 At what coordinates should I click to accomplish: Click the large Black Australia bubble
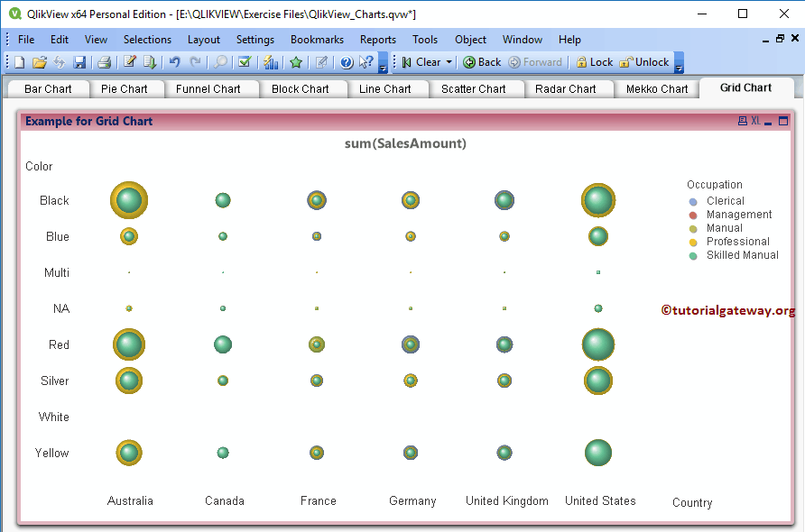click(128, 200)
